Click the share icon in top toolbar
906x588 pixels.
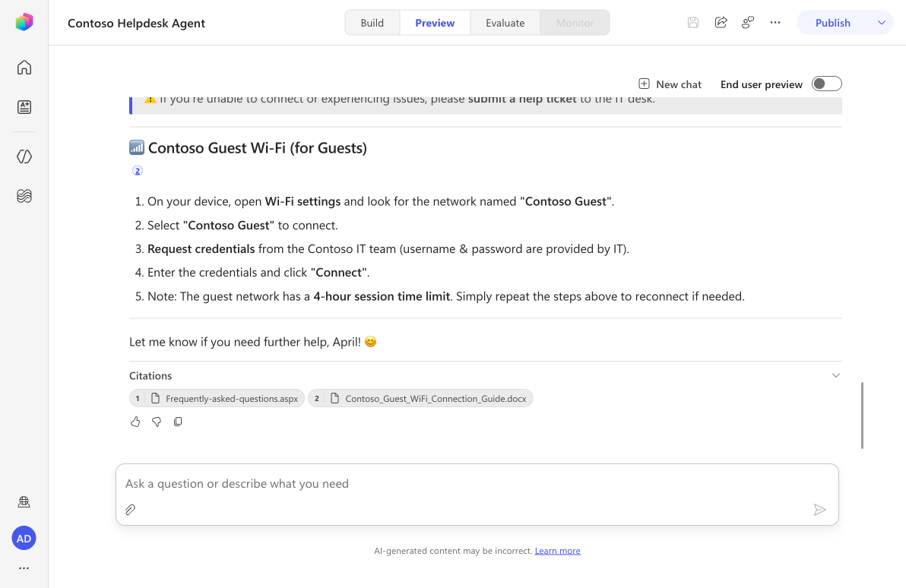pos(721,23)
